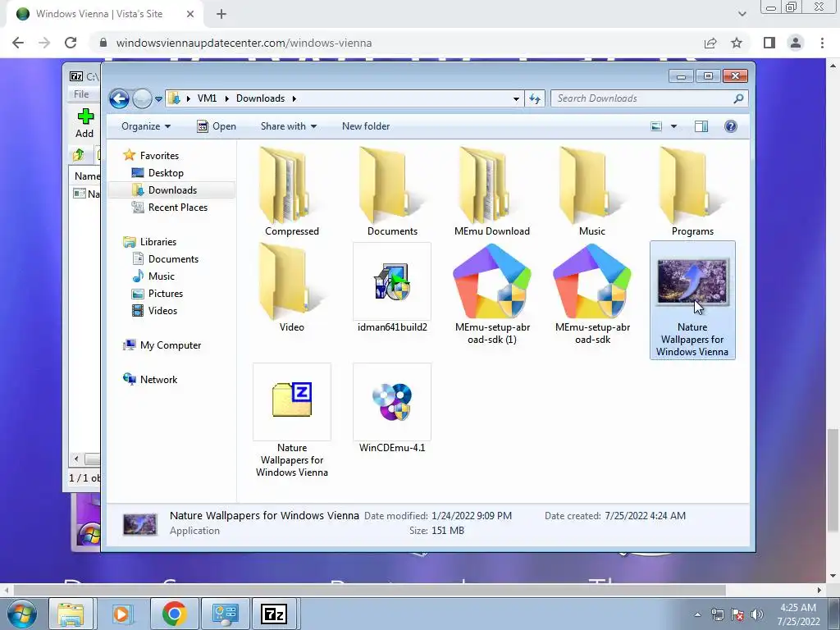Viewport: 840px width, 630px height.
Task: Click the Explorer forward arrow button
Action: coord(141,98)
